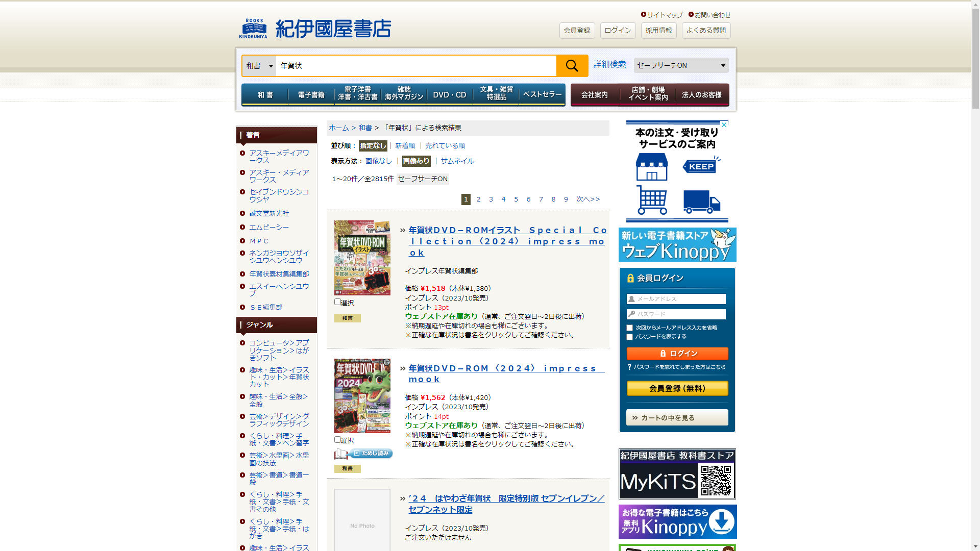Sort results by 売れている順

click(x=445, y=146)
